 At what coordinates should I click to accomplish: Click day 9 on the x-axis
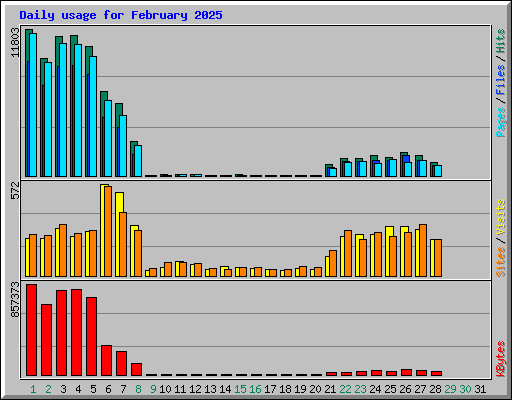pos(153,389)
